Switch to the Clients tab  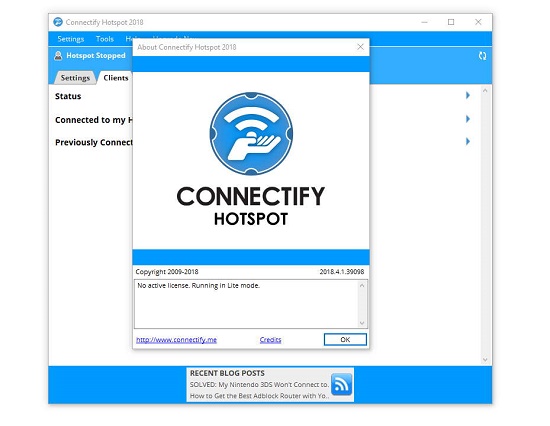coord(115,78)
